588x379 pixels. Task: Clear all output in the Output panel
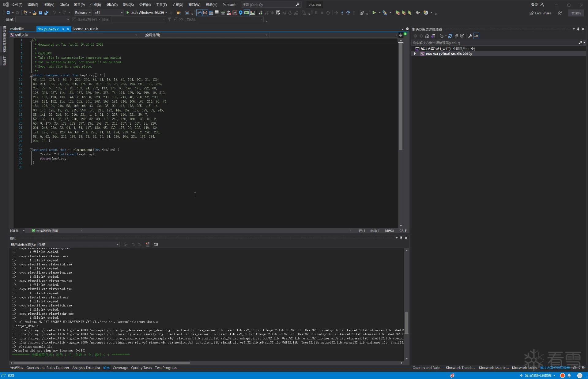coord(148,245)
